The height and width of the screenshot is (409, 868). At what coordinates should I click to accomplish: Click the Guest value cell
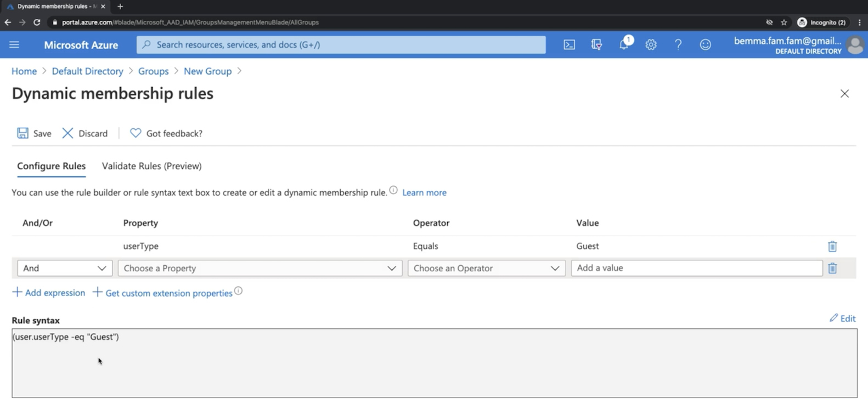coord(588,246)
